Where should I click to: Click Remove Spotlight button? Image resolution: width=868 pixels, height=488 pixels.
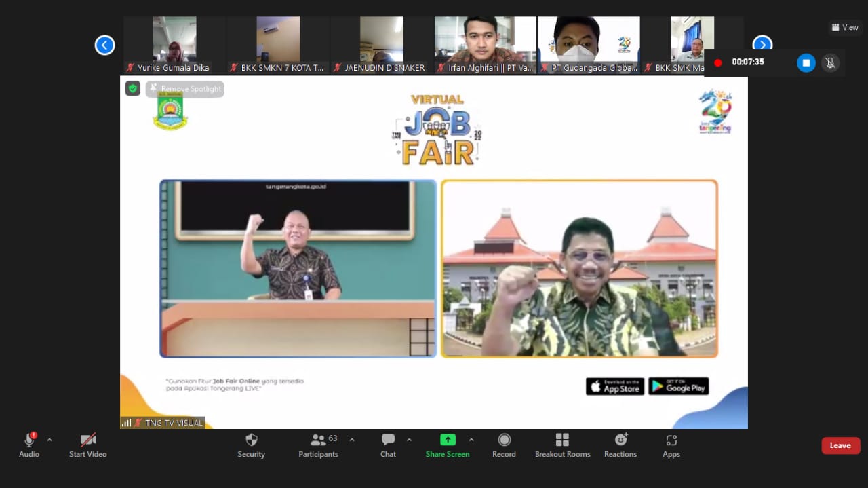(x=185, y=89)
